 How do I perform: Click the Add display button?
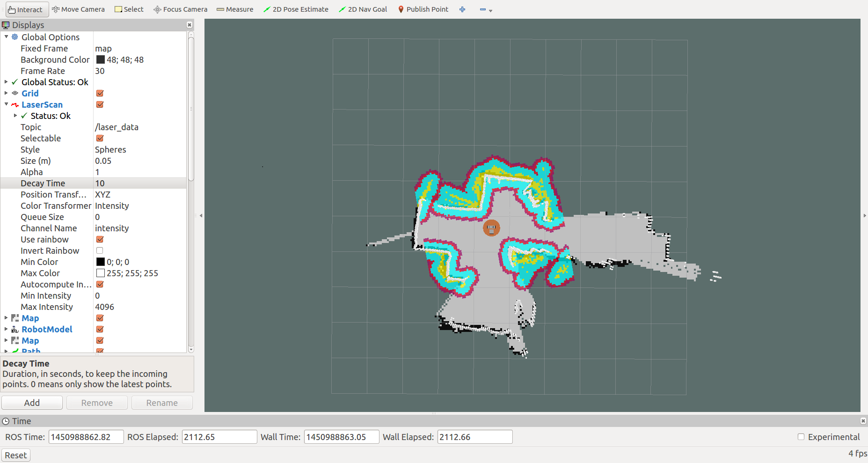coord(32,403)
